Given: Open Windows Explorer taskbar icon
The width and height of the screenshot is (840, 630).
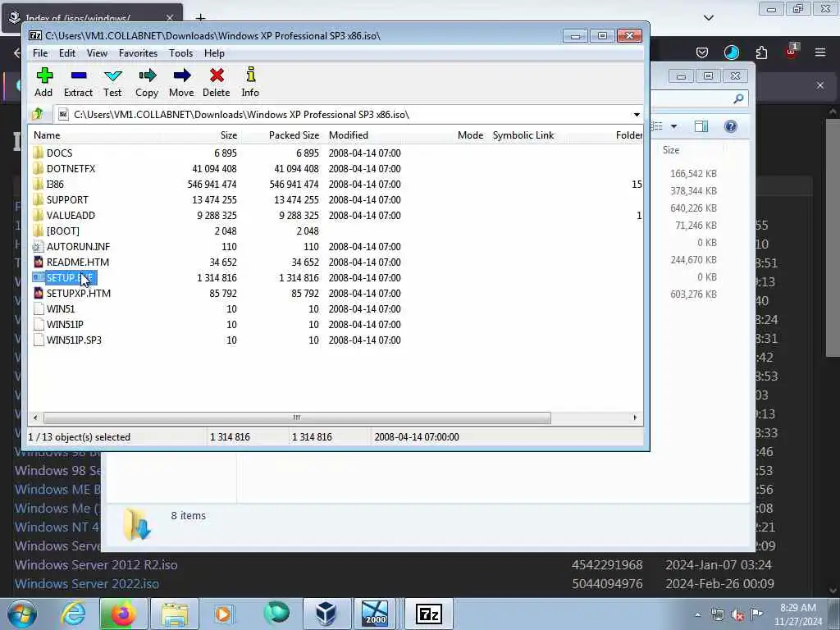Looking at the screenshot, I should pos(174,614).
